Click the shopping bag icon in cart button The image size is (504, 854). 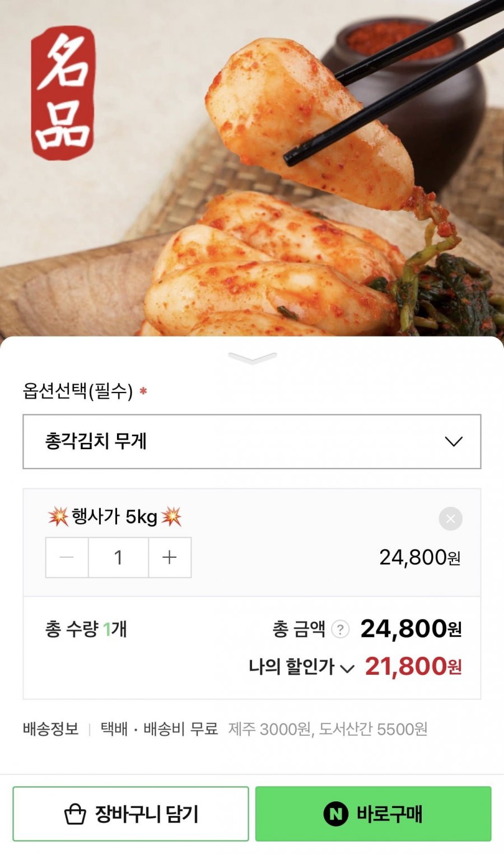[x=75, y=814]
